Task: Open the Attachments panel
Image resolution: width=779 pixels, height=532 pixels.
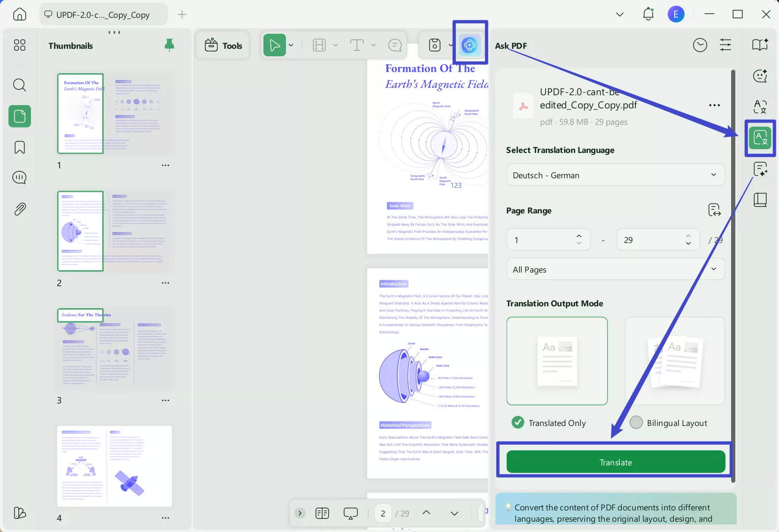Action: pyautogui.click(x=19, y=209)
